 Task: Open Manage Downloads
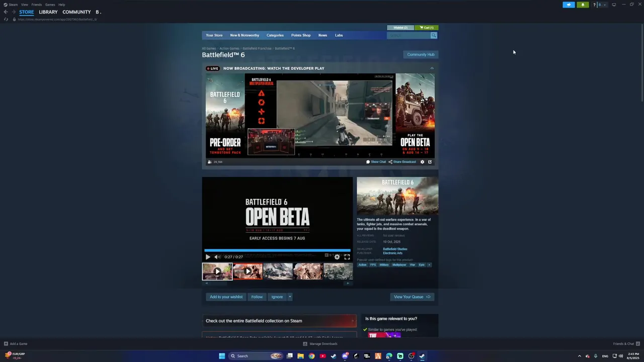320,344
